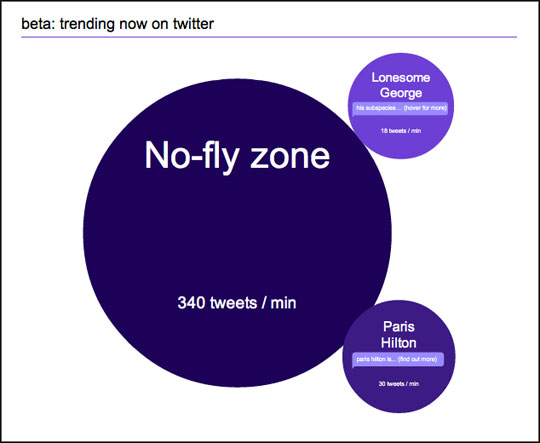The width and height of the screenshot is (540, 443).
Task: Click the speech tail under Lonesome George's snippet
Action: (x=355, y=116)
